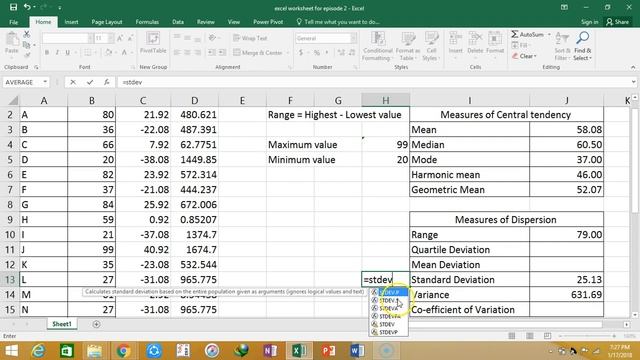Switch to the Data tab
Screen dimensions: 640x360
[178, 22]
